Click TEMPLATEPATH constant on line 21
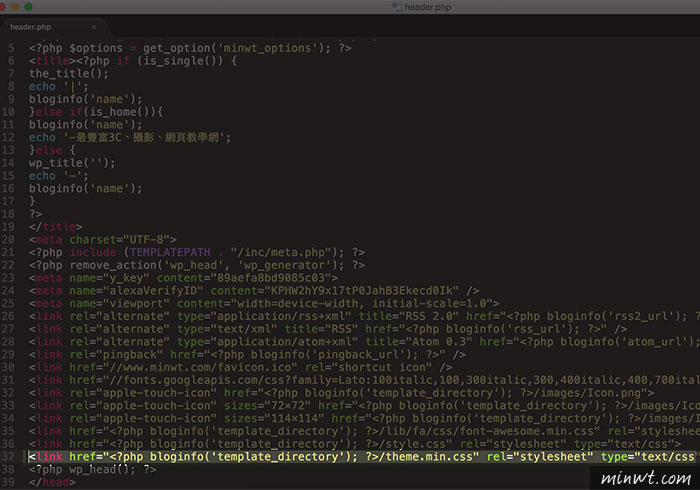 (170, 253)
